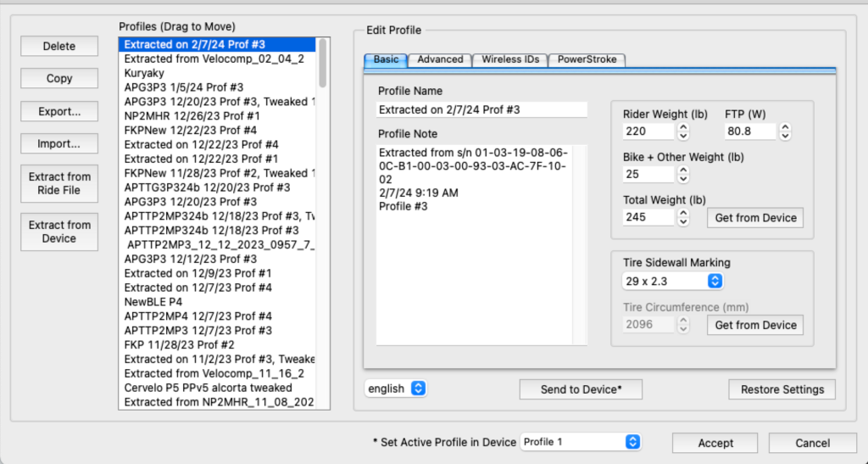Open the Export... dialog
This screenshot has width=868, height=464.
point(59,111)
